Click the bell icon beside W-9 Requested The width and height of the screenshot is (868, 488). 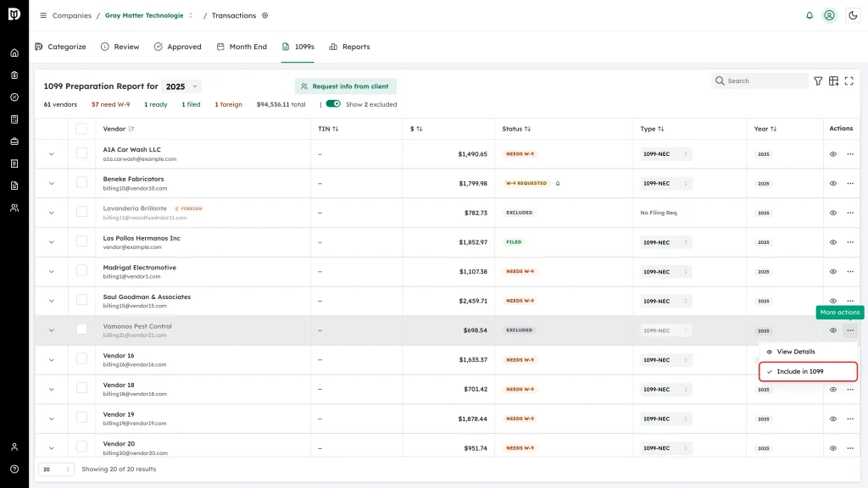coord(558,183)
